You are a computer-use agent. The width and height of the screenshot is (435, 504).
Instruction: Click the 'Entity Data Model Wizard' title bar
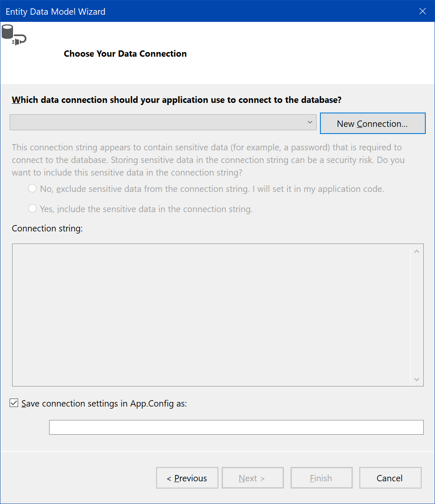pyautogui.click(x=168, y=11)
